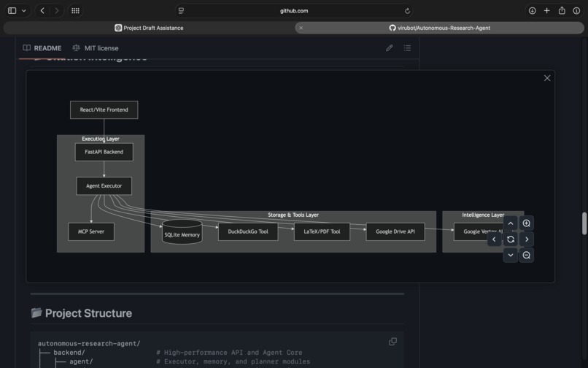Click the Google Drive API node
Screen dimensions: 588x368
(x=395, y=231)
